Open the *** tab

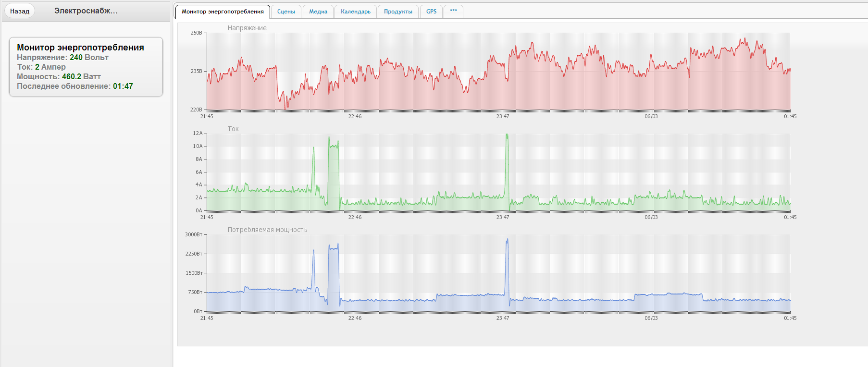pos(453,12)
